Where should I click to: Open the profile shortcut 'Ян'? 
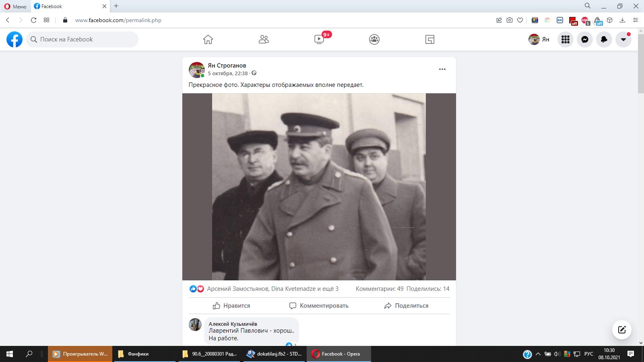539,39
